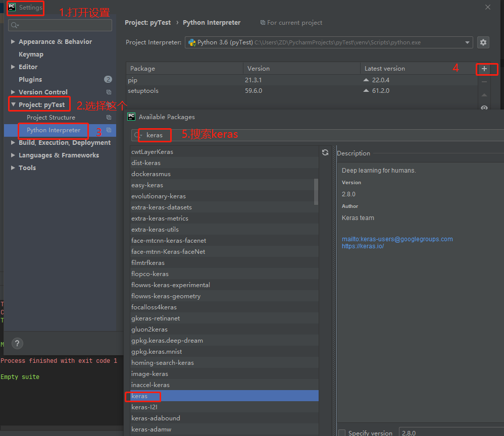Click the upgrade package up-arrow icon
Image resolution: width=504 pixels, height=436 pixels.
(484, 95)
